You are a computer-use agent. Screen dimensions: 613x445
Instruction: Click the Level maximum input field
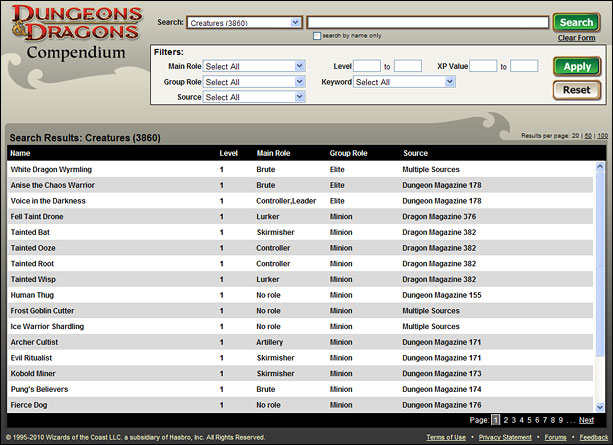tap(408, 66)
